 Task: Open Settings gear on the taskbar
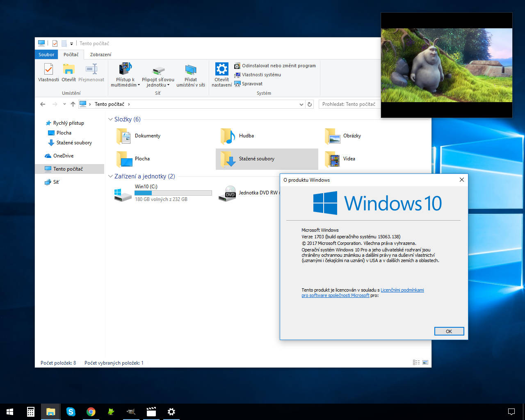point(171,412)
